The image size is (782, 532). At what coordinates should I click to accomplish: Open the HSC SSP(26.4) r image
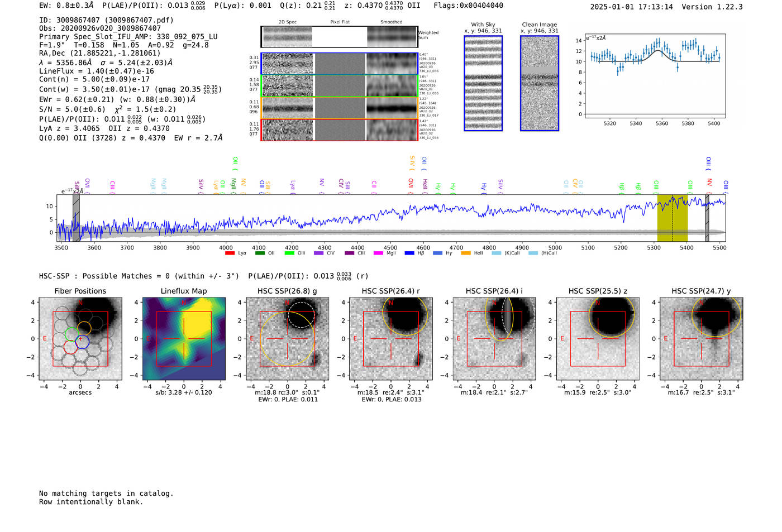[x=391, y=339]
